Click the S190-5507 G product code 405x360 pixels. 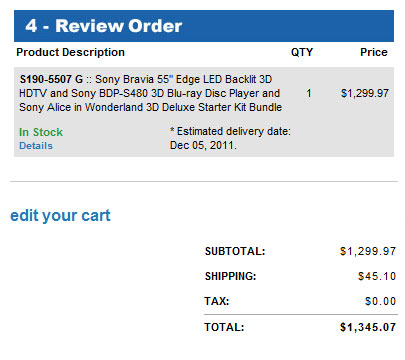tap(51, 79)
